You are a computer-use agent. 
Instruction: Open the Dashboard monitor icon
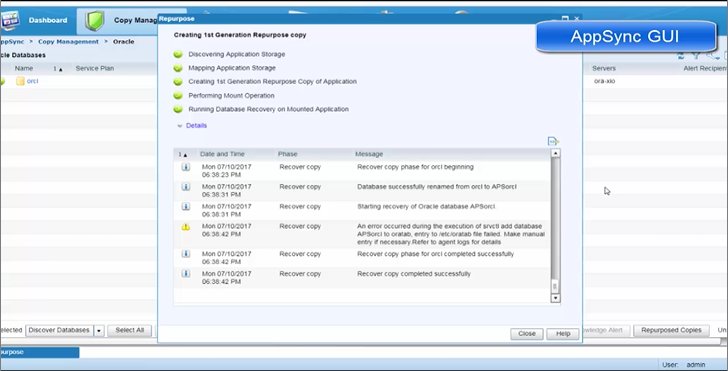[10, 20]
